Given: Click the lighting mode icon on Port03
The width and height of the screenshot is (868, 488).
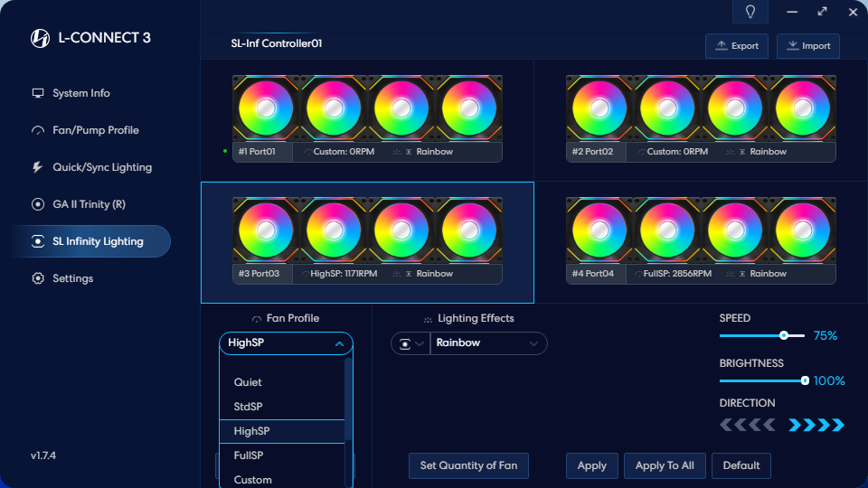Looking at the screenshot, I should pos(409,274).
